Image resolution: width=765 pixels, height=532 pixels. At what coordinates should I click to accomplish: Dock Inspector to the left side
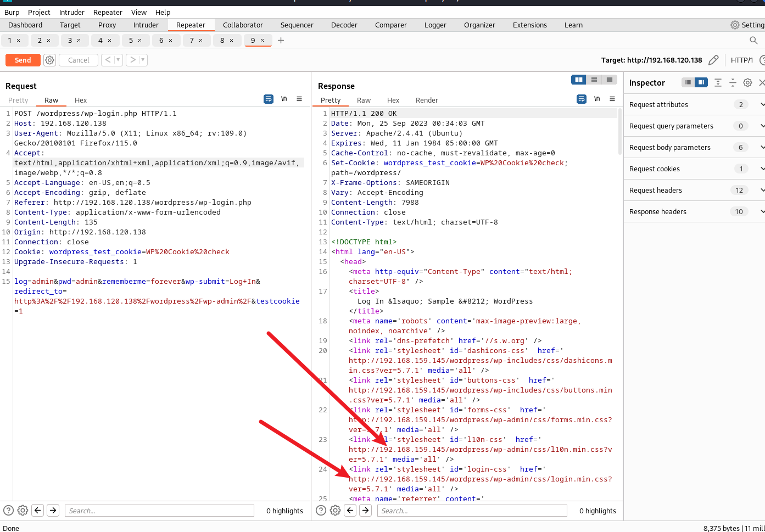pyautogui.click(x=688, y=82)
